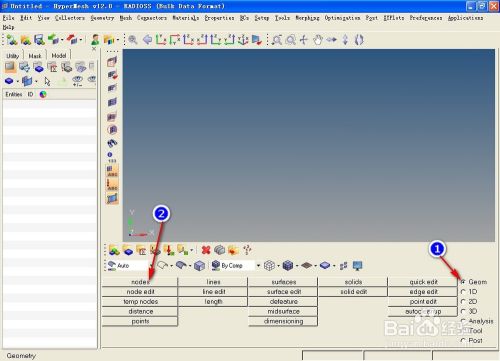
Task: Click the circle-zoom magnifier icon
Action: (291, 40)
